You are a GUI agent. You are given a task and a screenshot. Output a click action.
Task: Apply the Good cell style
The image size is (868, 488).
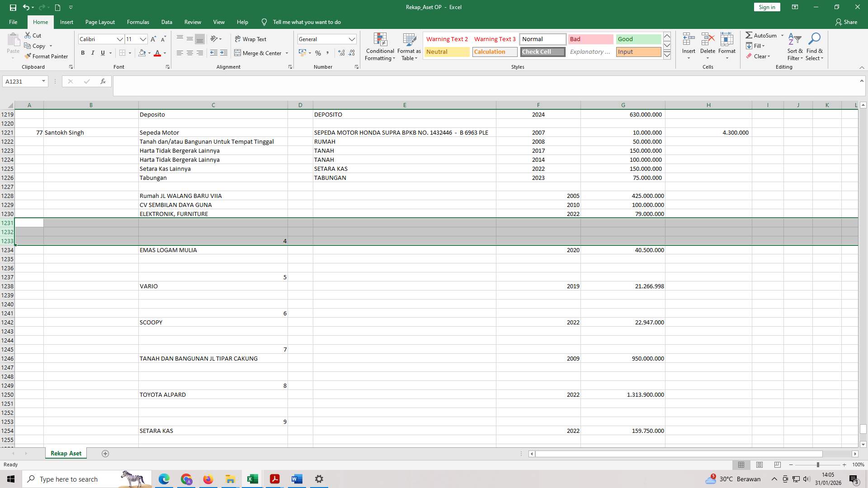click(637, 39)
